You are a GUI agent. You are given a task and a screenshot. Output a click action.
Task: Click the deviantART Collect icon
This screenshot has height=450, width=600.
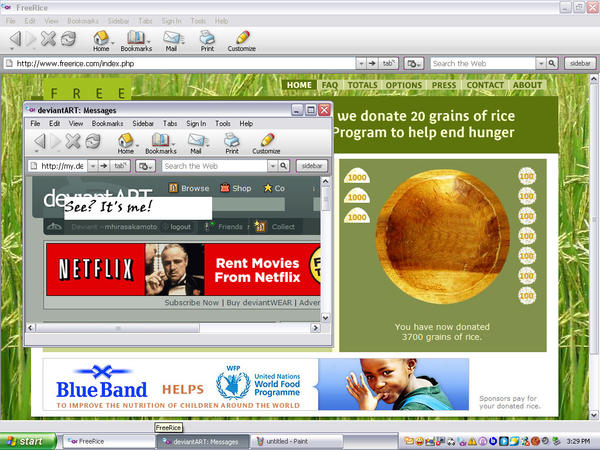[260, 227]
